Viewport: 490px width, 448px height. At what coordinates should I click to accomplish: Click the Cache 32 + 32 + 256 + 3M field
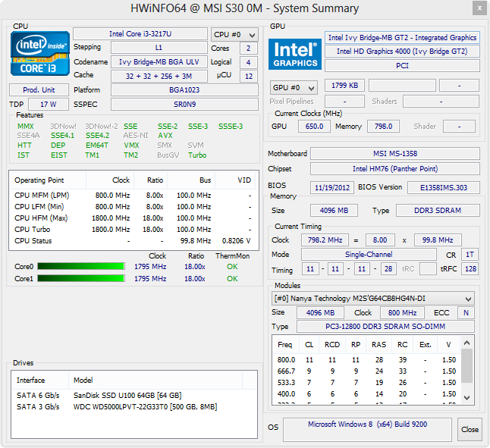pos(159,76)
